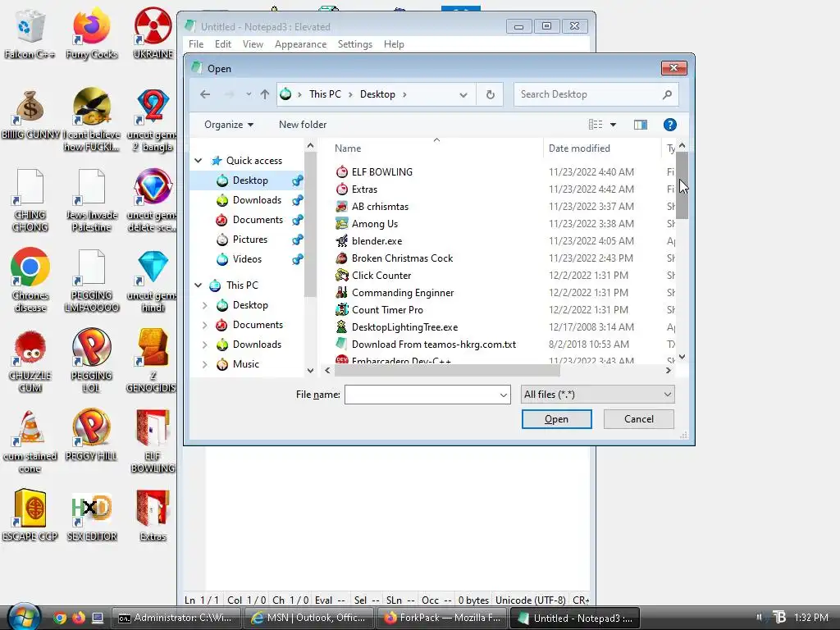Switch to MSN Outlook taskbar button

click(309, 618)
